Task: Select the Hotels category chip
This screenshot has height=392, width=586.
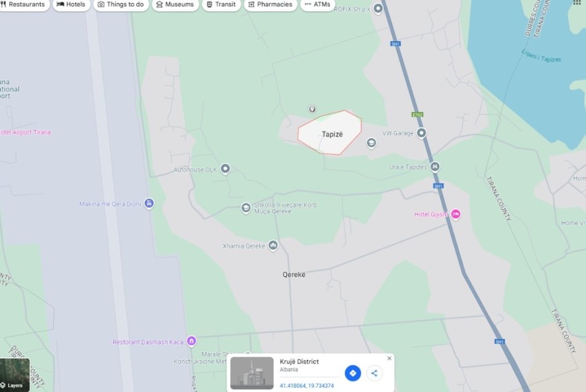Action: [71, 4]
